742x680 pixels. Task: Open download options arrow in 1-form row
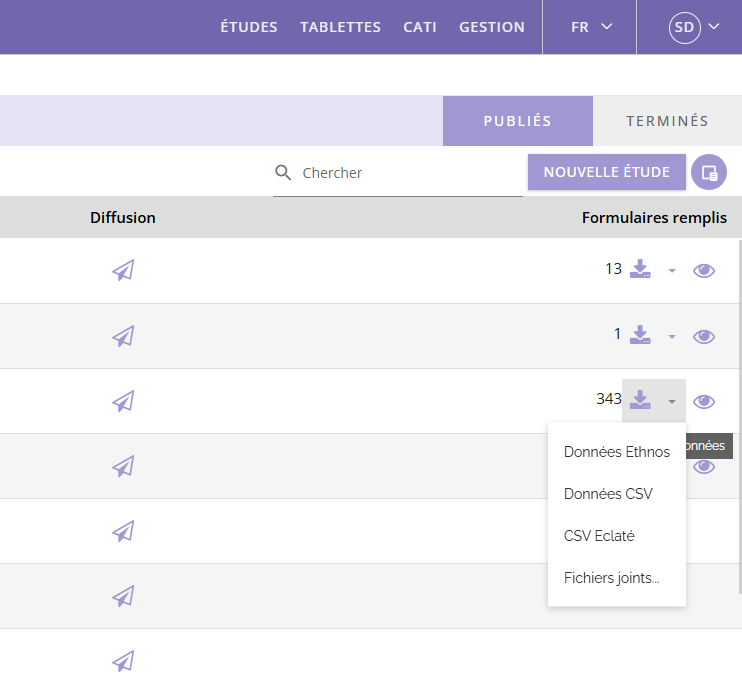coord(672,337)
